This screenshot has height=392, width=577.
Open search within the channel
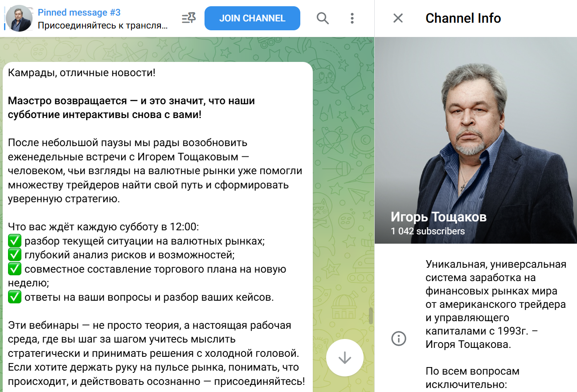pos(323,18)
